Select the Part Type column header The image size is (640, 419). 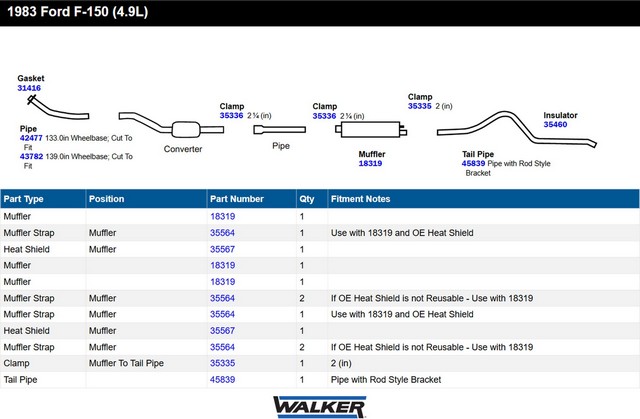coord(43,199)
